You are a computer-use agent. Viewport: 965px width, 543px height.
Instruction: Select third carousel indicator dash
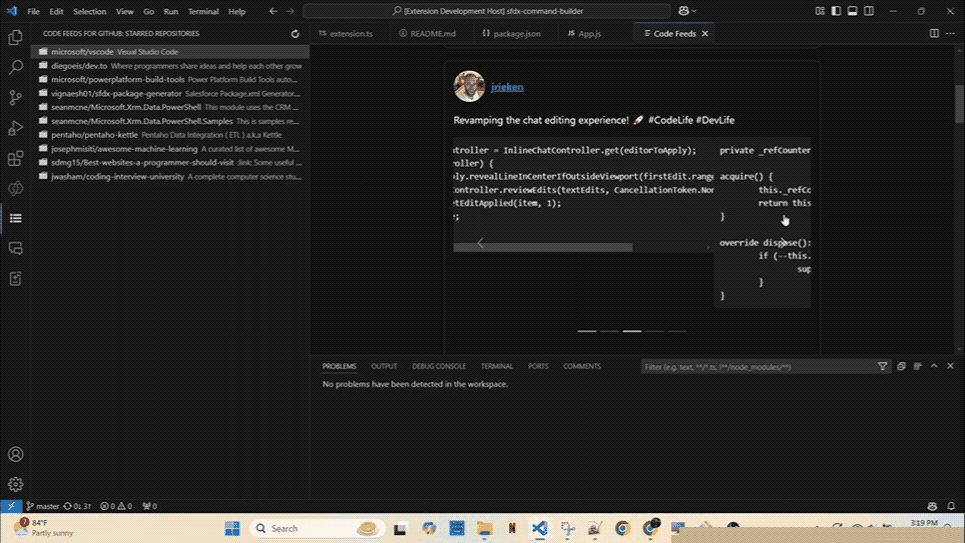[x=632, y=331]
